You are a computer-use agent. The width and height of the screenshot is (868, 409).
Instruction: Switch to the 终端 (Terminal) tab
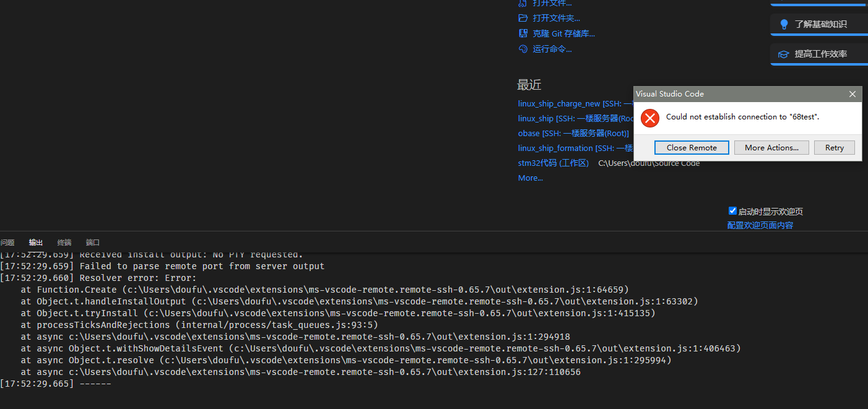click(x=64, y=242)
